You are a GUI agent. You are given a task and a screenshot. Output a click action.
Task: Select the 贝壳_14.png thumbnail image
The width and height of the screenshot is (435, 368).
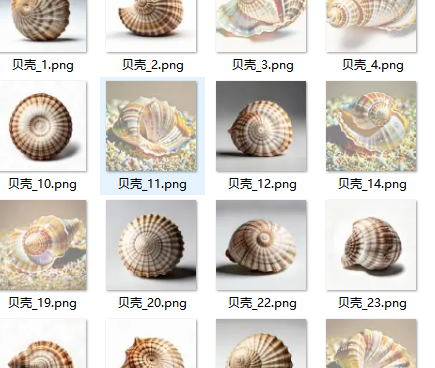click(371, 126)
